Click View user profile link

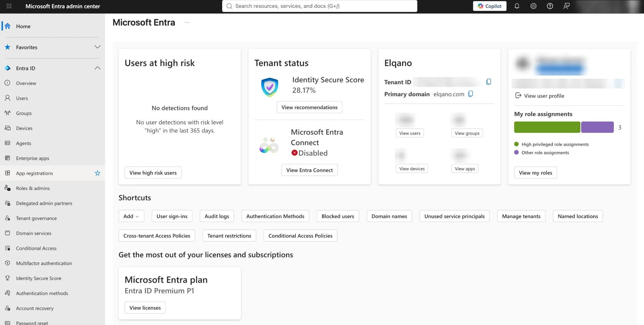tap(540, 96)
